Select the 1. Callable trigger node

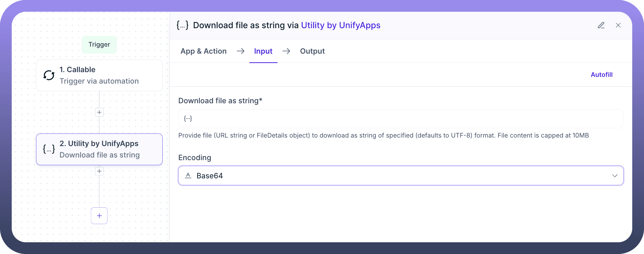(99, 75)
